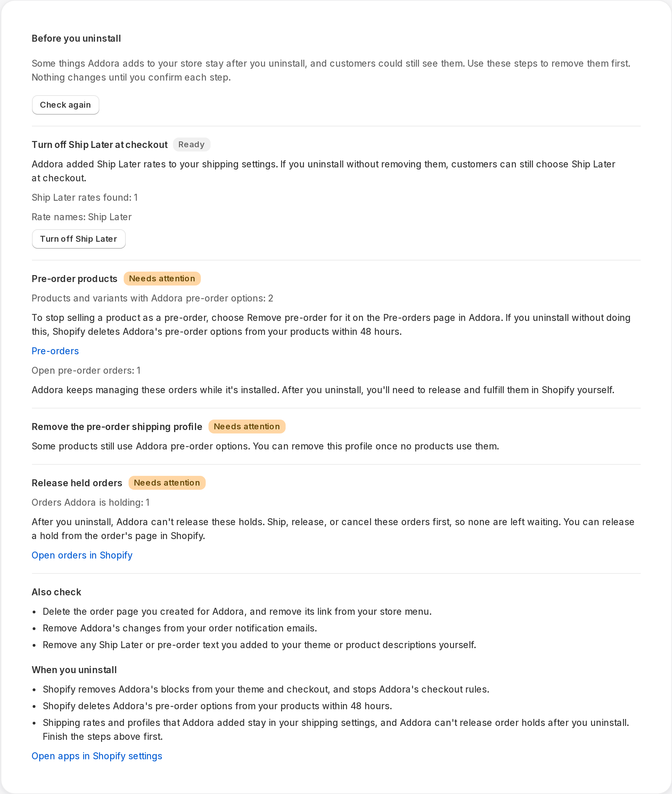Click the Check again button
The image size is (672, 794).
pos(66,105)
